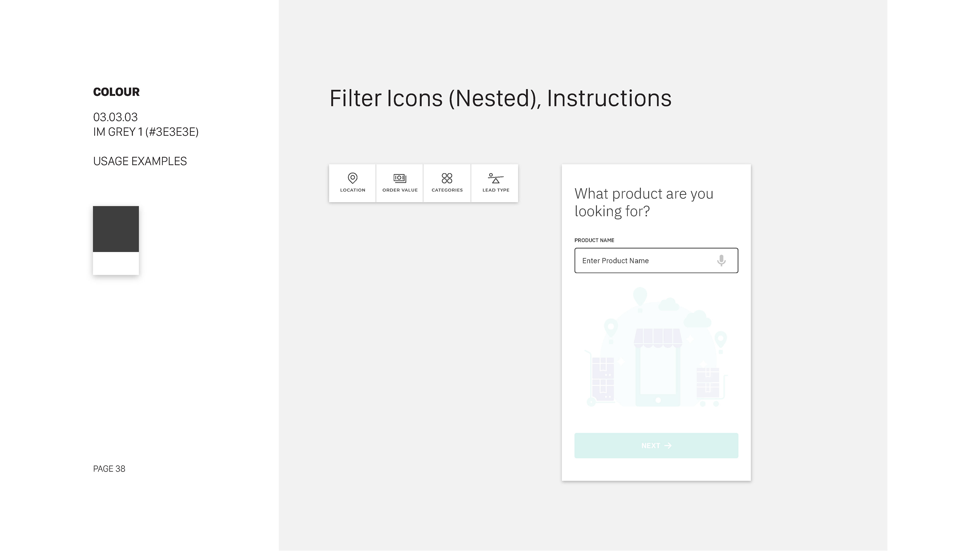This screenshot has height=551, width=980.
Task: Select the LOCATION filter label
Action: (x=353, y=190)
